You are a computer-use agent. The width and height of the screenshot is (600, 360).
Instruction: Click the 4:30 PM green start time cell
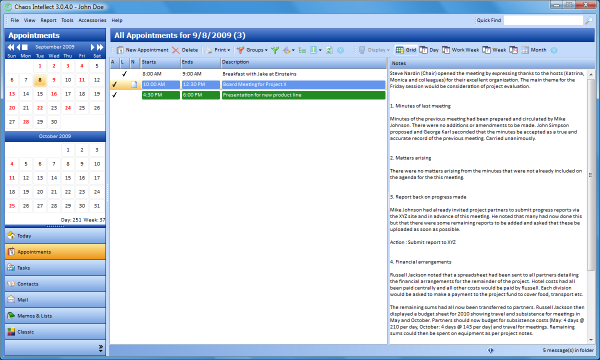pos(161,95)
